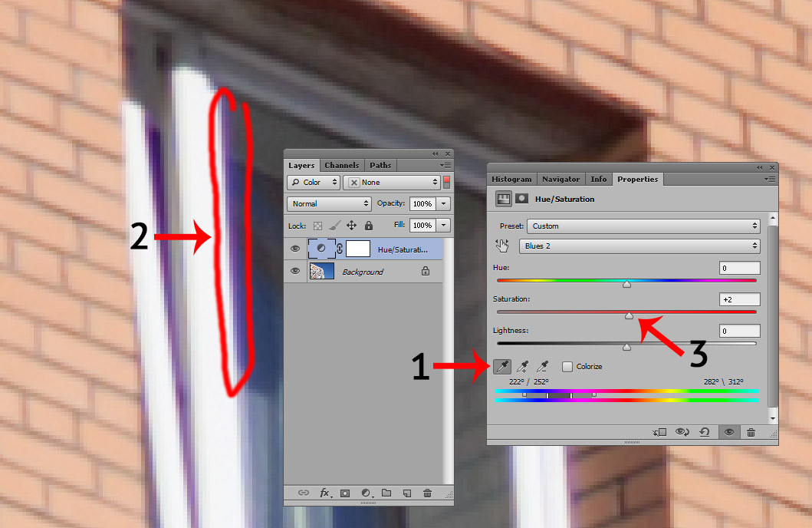Click the Lightness value field
Viewport: 812px width, 528px height.
point(739,331)
